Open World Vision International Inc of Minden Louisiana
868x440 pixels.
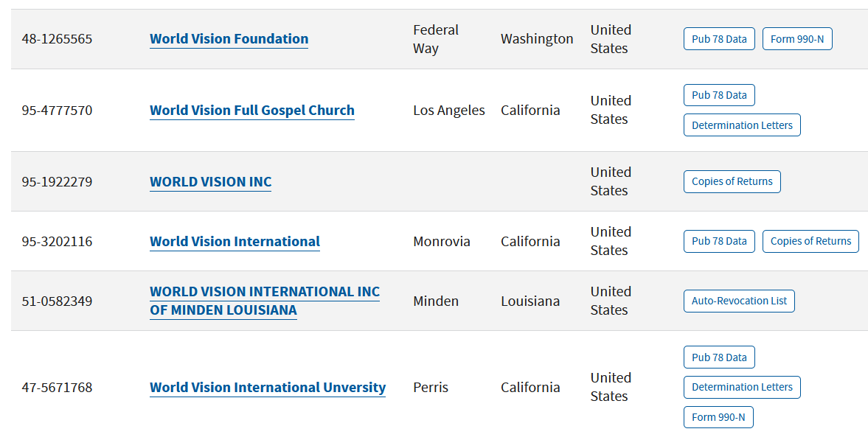point(264,301)
